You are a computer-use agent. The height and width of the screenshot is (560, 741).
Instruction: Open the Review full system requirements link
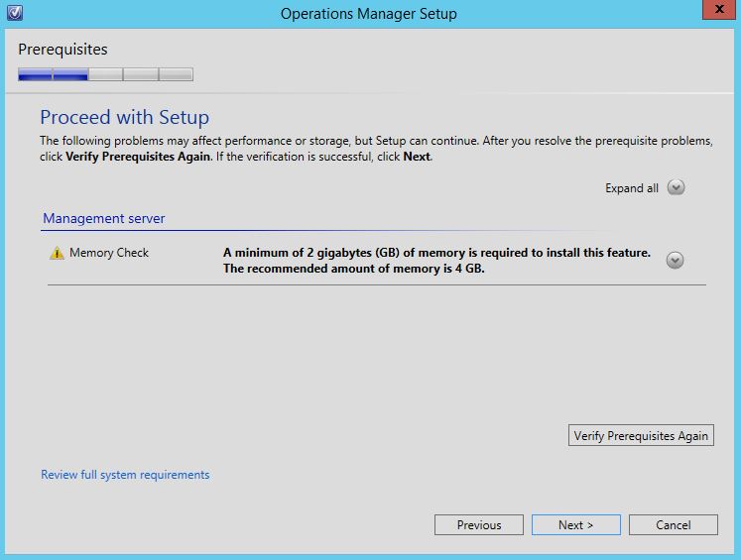point(125,475)
